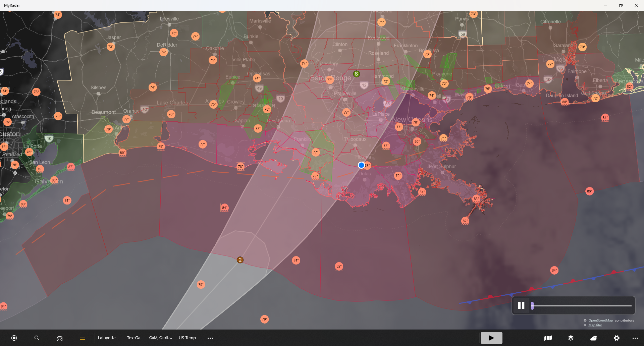Click the Lake Charles city label
This screenshot has width=644, height=346.
coord(172,103)
